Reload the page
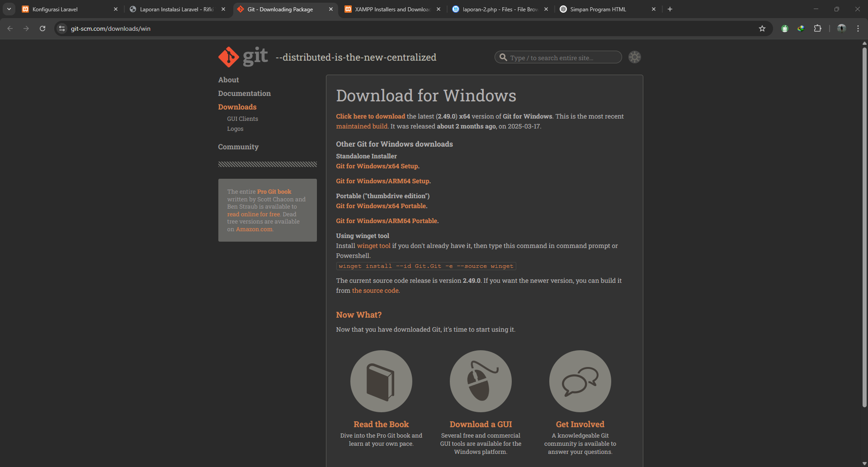This screenshot has height=467, width=868. click(x=42, y=29)
